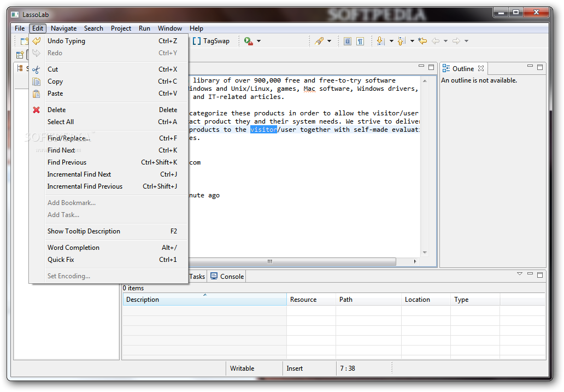Image resolution: width=564 pixels, height=392 pixels.
Task: Minimize the editor area
Action: coord(421,66)
